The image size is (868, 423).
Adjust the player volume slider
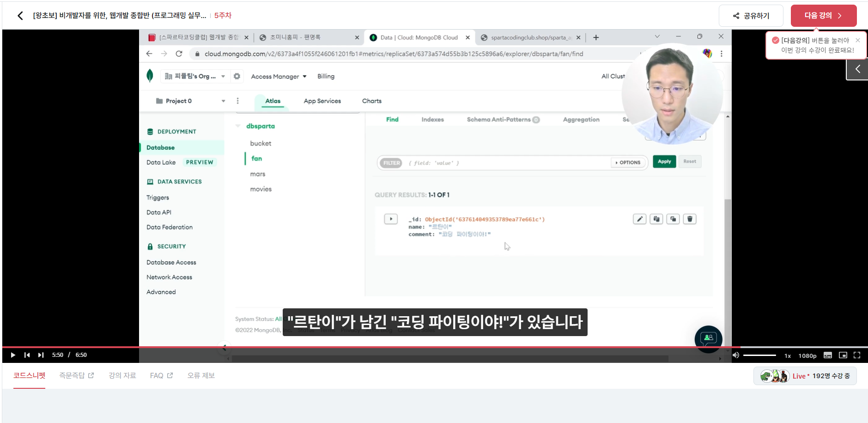pyautogui.click(x=759, y=355)
